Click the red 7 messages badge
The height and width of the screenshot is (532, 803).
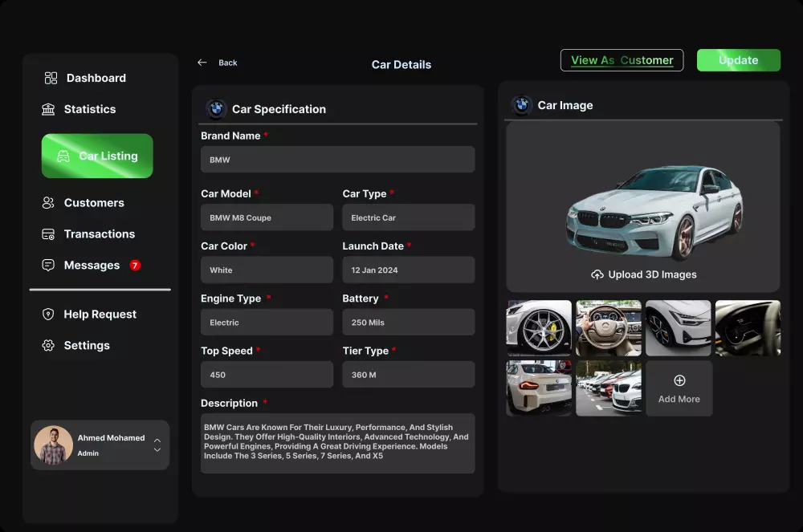click(x=135, y=266)
